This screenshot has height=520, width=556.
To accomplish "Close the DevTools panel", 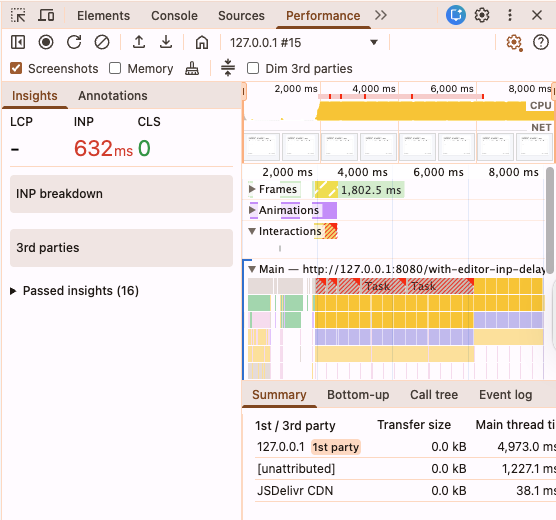I will coord(537,15).
